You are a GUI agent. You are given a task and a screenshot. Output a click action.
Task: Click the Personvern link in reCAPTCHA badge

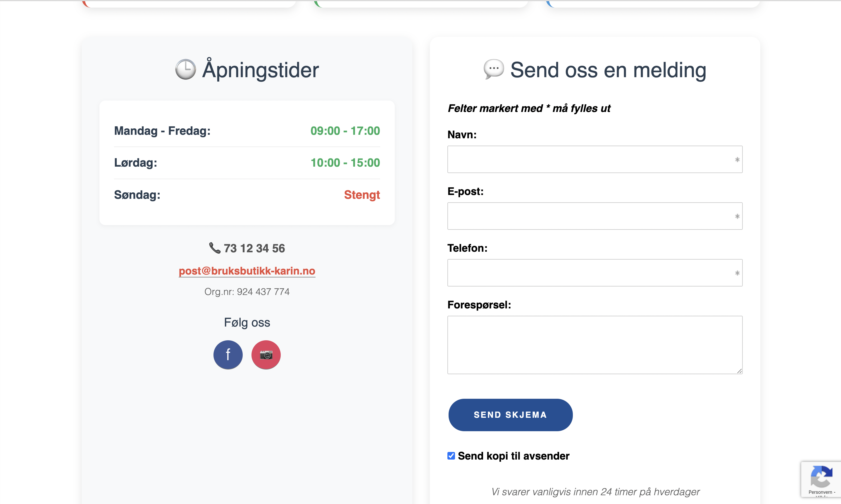click(820, 492)
